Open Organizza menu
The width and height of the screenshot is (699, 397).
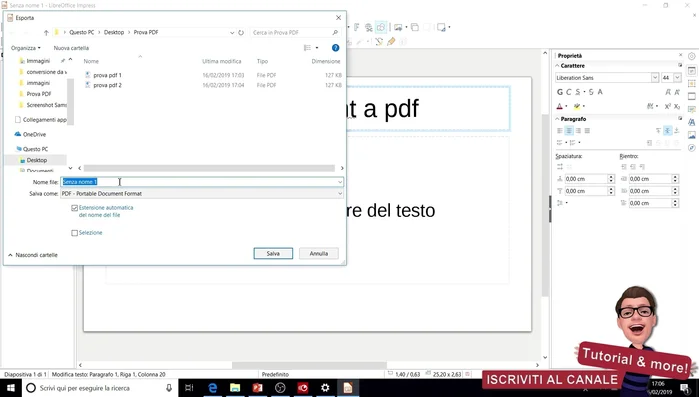pyautogui.click(x=25, y=48)
